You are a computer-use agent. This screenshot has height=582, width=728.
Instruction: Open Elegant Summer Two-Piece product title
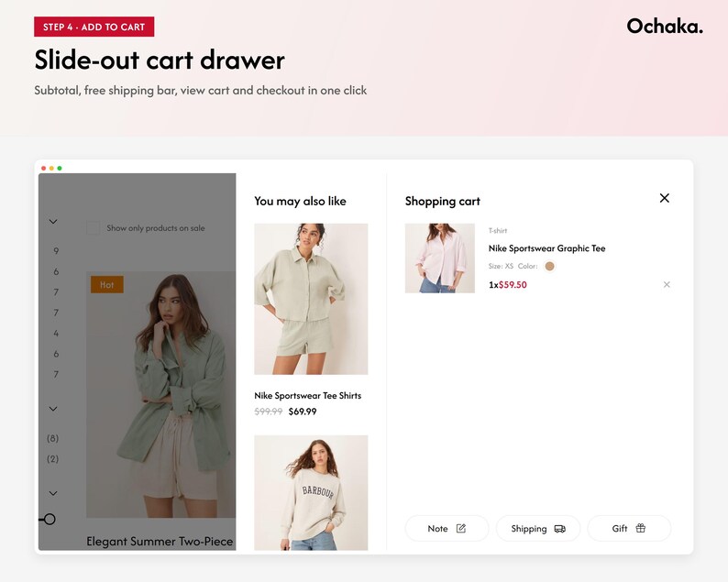[160, 541]
